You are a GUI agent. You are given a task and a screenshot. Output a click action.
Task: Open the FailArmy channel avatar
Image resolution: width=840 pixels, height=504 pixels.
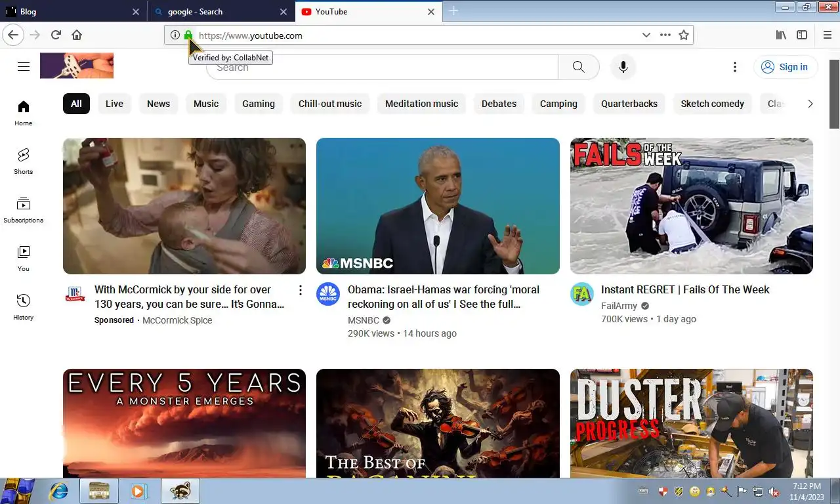(582, 294)
